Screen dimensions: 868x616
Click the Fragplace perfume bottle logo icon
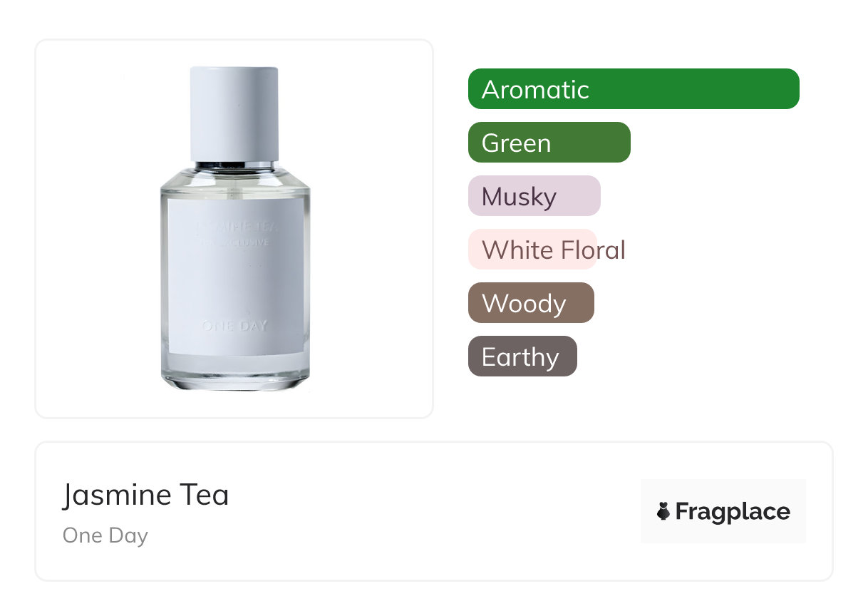pos(663,511)
